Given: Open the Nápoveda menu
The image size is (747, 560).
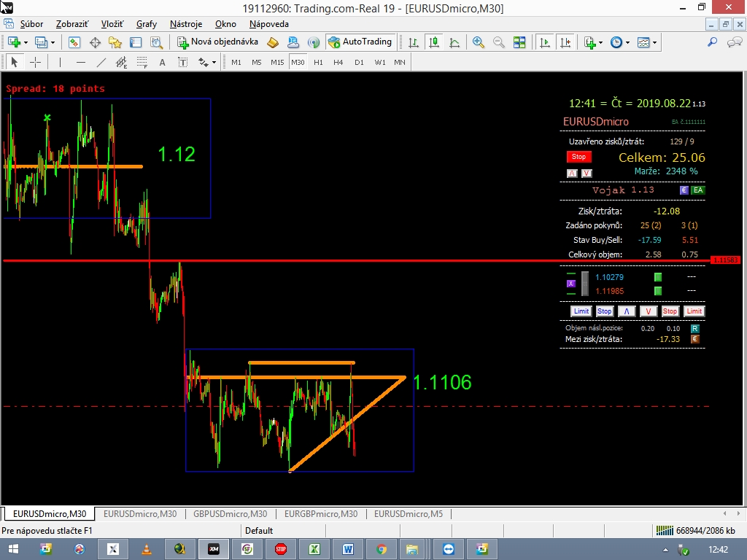Looking at the screenshot, I should click(268, 24).
